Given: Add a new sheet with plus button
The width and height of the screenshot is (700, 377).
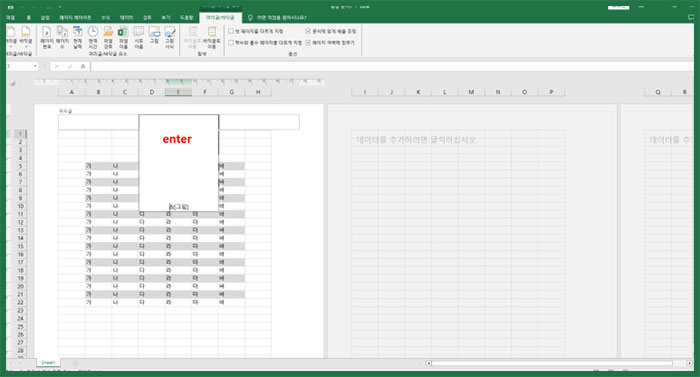Looking at the screenshot, I should pos(75,363).
